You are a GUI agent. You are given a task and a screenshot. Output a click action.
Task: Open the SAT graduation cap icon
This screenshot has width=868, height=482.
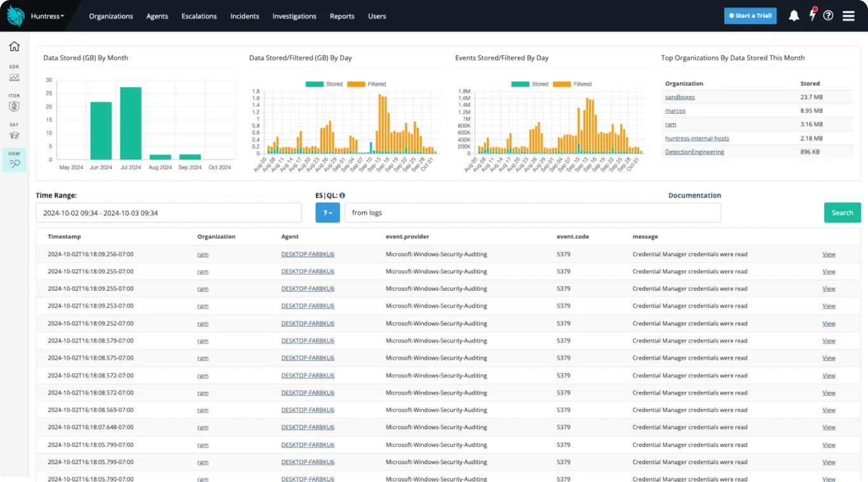coord(14,132)
